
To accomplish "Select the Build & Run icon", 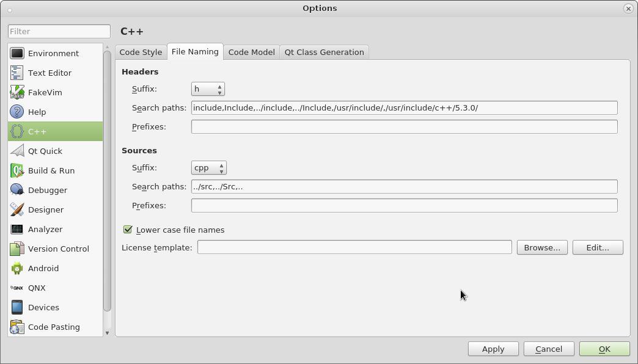I will [x=17, y=170].
